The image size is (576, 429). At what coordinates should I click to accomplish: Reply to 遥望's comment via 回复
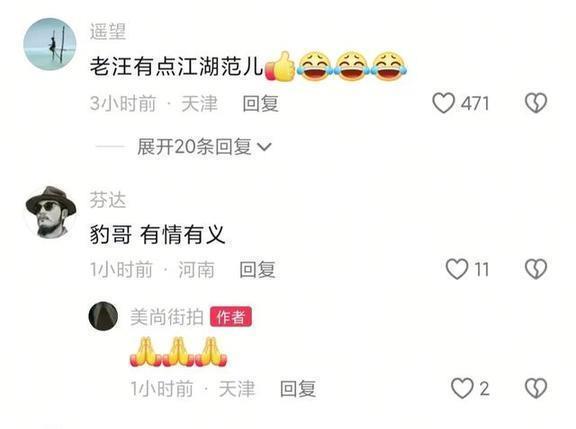click(260, 103)
